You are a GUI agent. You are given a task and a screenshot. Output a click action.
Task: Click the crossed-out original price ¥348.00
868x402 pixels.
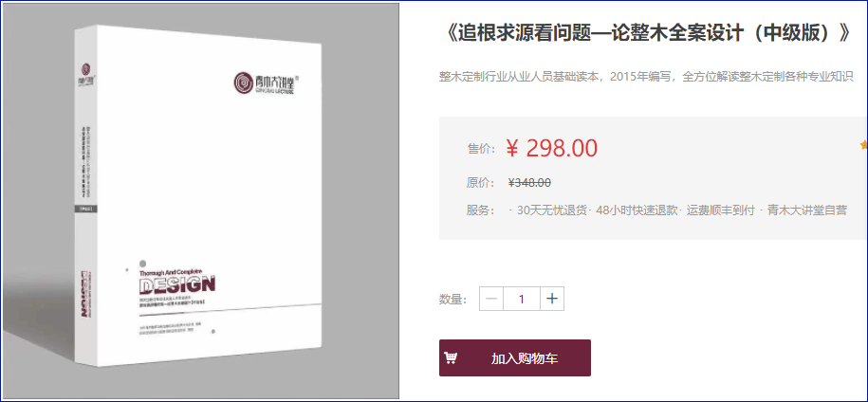point(529,183)
